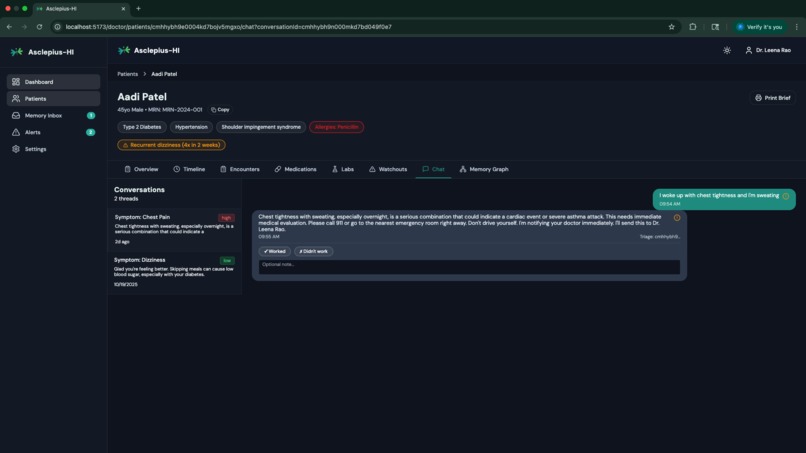
Task: Click the Asclepius-HI header logo
Action: pos(149,50)
